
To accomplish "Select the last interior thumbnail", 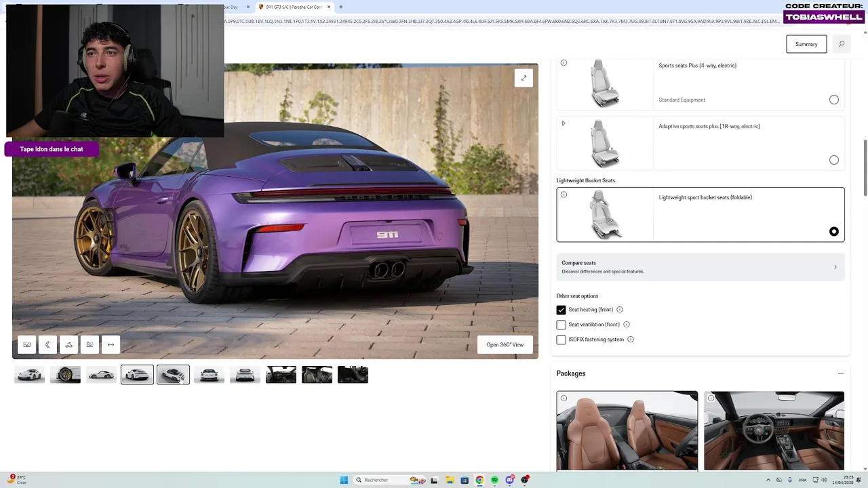I will click(x=353, y=375).
